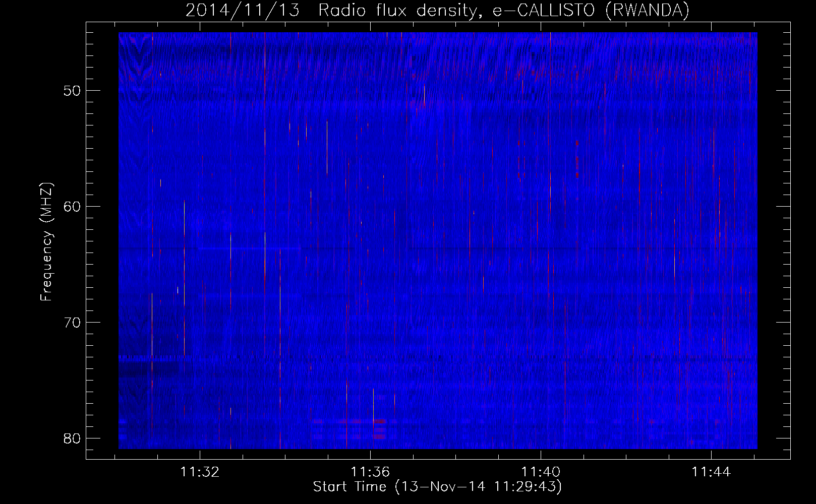Select the date text '2014/11/13'
The width and height of the screenshot is (816, 504).
pyautogui.click(x=243, y=10)
